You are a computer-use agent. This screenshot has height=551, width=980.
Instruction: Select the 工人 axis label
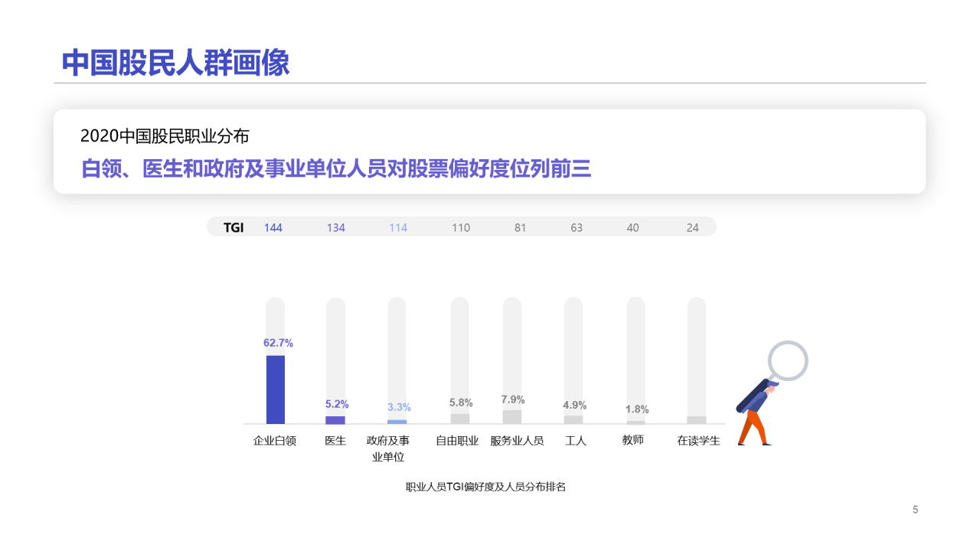tap(575, 441)
